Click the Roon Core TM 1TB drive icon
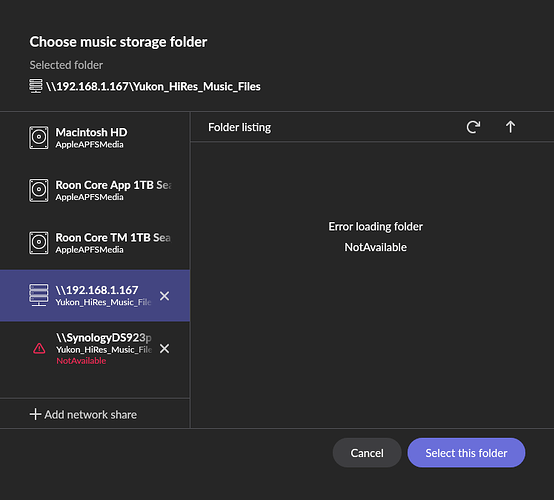The image size is (554, 500). (39, 243)
